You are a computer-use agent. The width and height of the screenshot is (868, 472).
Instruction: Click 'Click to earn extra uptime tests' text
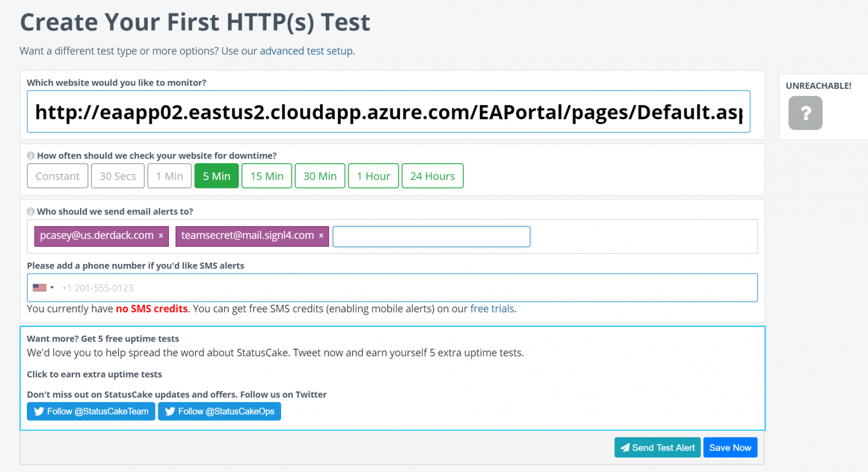point(95,374)
